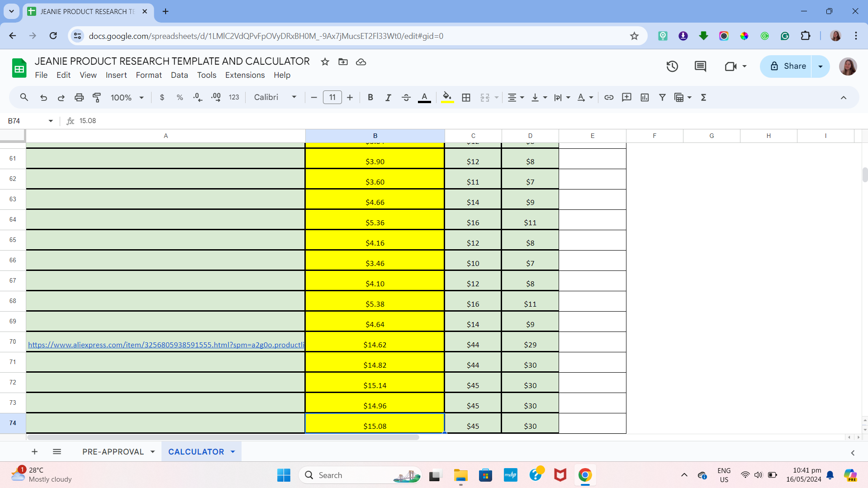Decrease the font size
The width and height of the screenshot is (868, 488).
tap(313, 97)
